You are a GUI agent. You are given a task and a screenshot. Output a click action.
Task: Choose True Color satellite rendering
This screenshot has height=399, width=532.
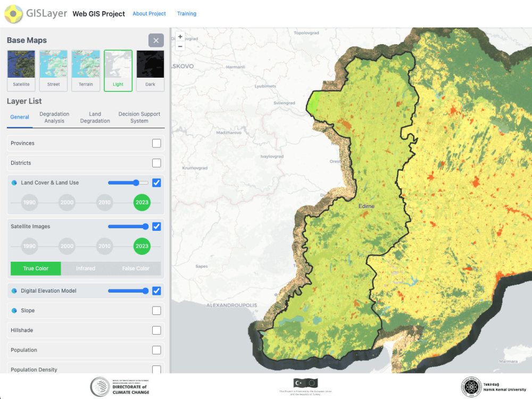click(x=36, y=268)
